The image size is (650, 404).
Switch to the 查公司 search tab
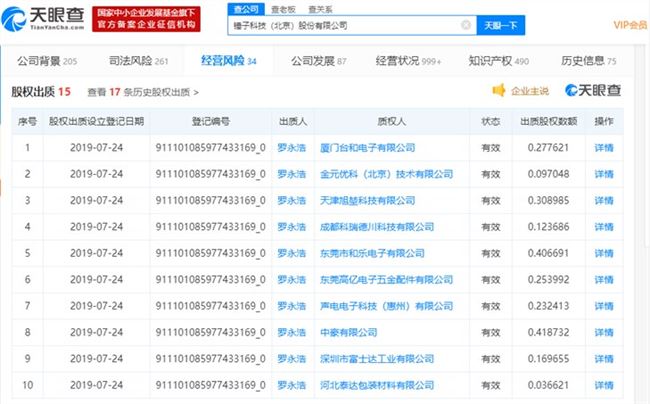(x=246, y=9)
